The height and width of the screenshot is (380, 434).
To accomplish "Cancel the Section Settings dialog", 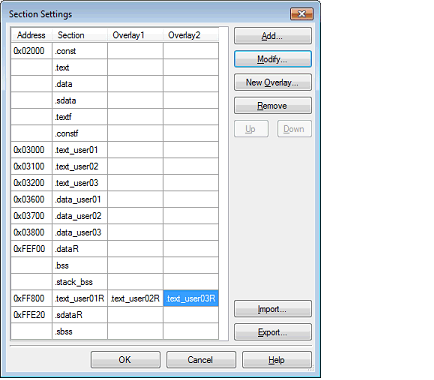I will pyautogui.click(x=201, y=360).
